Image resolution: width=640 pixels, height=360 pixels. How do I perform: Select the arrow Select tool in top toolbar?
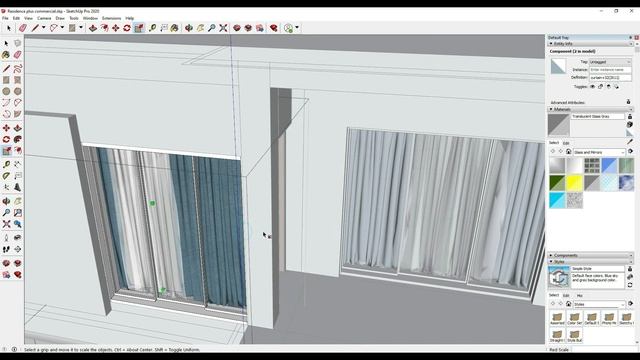(x=9, y=28)
